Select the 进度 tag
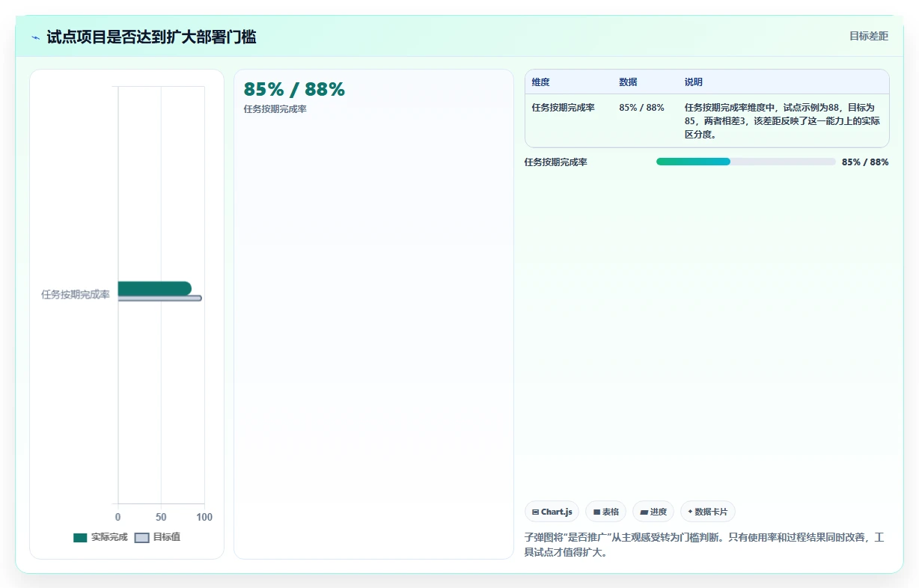 (653, 512)
